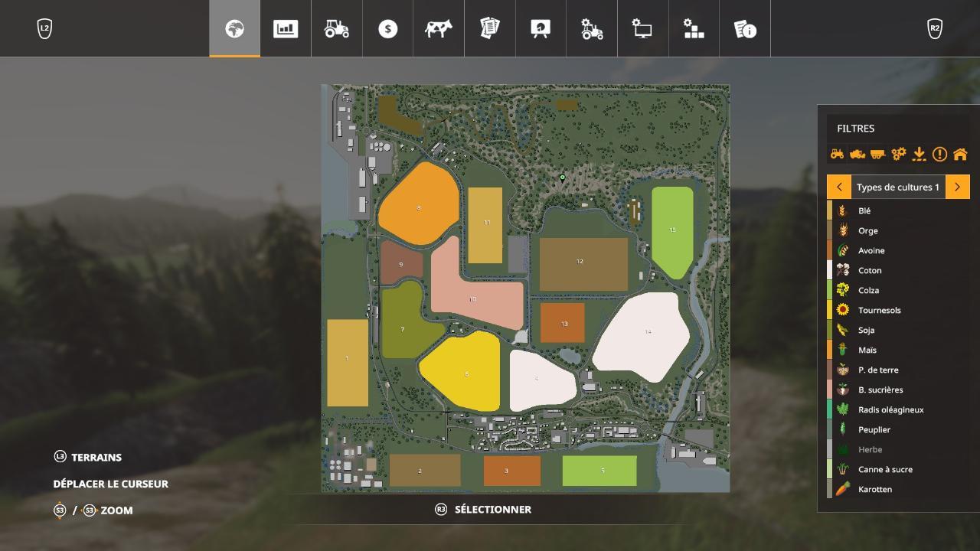Screen dimensions: 980x551
Task: Open the monitor display settings icon
Action: pyautogui.click(x=642, y=29)
